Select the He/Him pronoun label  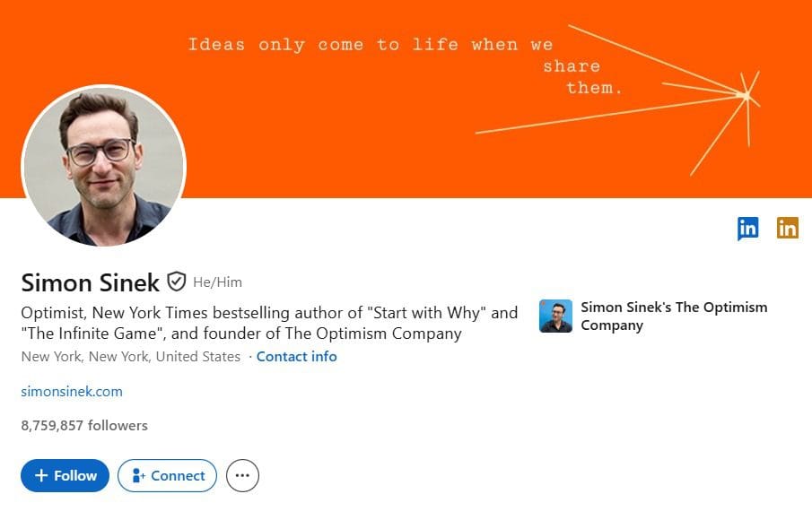tap(218, 282)
